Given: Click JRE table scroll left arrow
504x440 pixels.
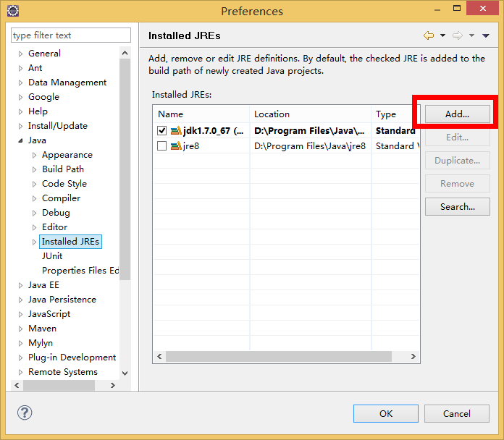Looking at the screenshot, I should click(159, 357).
